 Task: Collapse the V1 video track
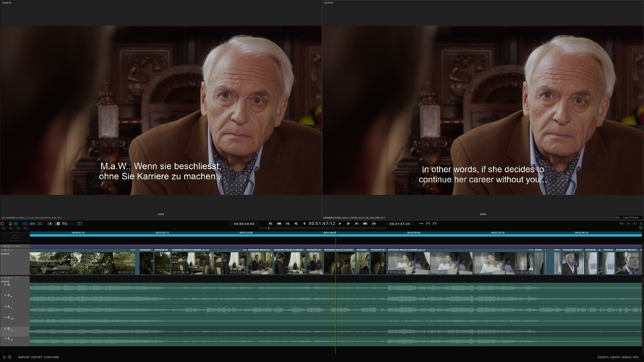point(2,250)
